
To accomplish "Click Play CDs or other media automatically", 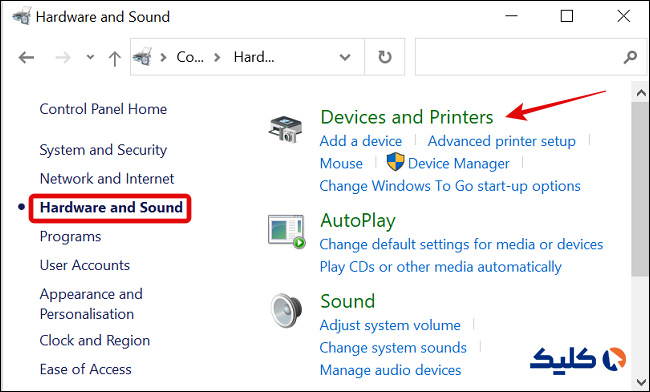I will 441,267.
